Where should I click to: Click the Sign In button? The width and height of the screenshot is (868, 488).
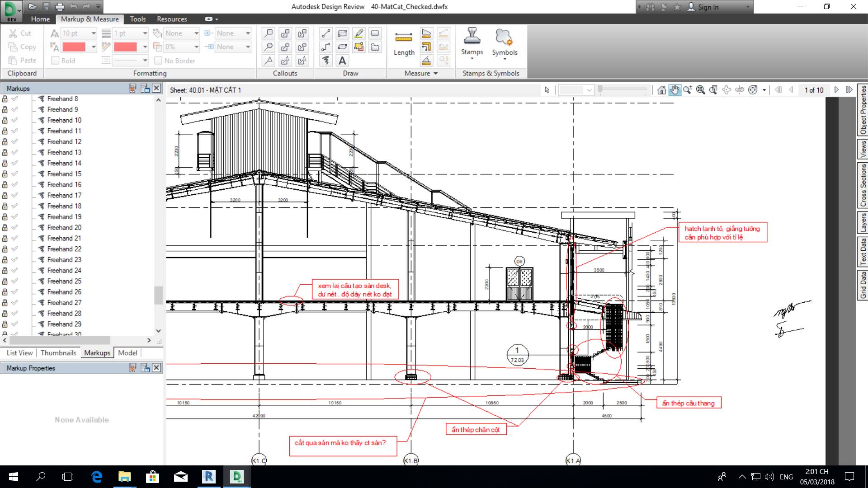(708, 7)
